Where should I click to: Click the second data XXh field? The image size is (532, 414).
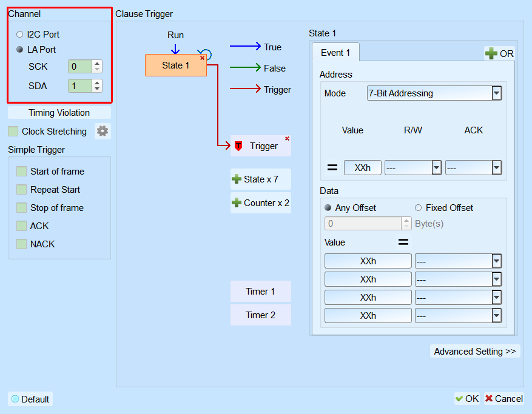(x=368, y=279)
